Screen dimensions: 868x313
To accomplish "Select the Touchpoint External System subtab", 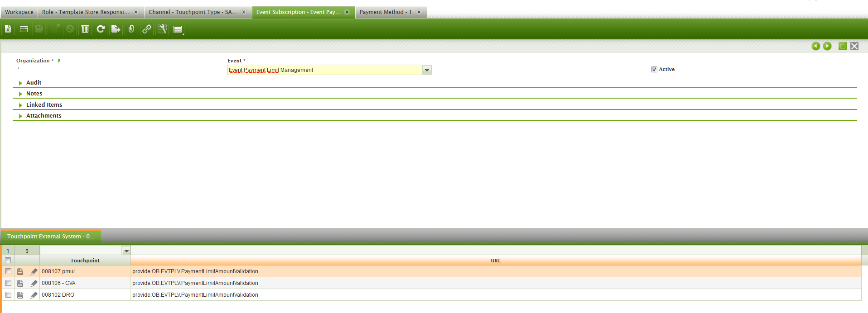I will point(51,237).
